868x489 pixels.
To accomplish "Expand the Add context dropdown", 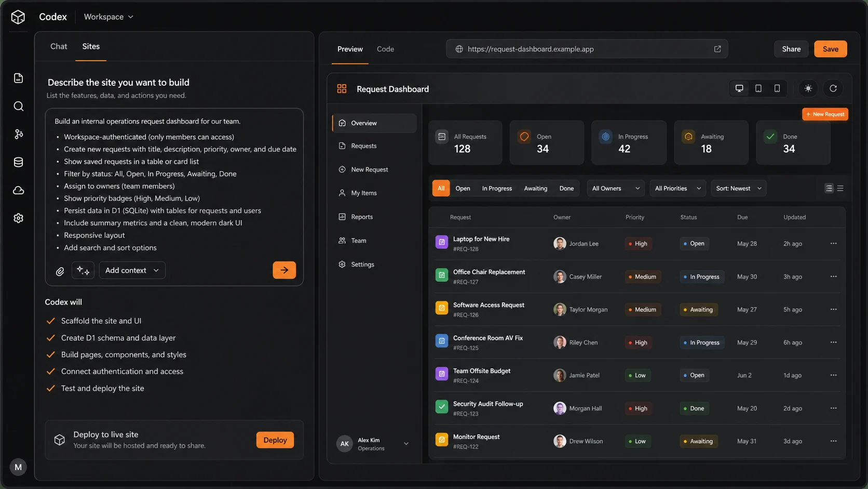I will tap(132, 270).
